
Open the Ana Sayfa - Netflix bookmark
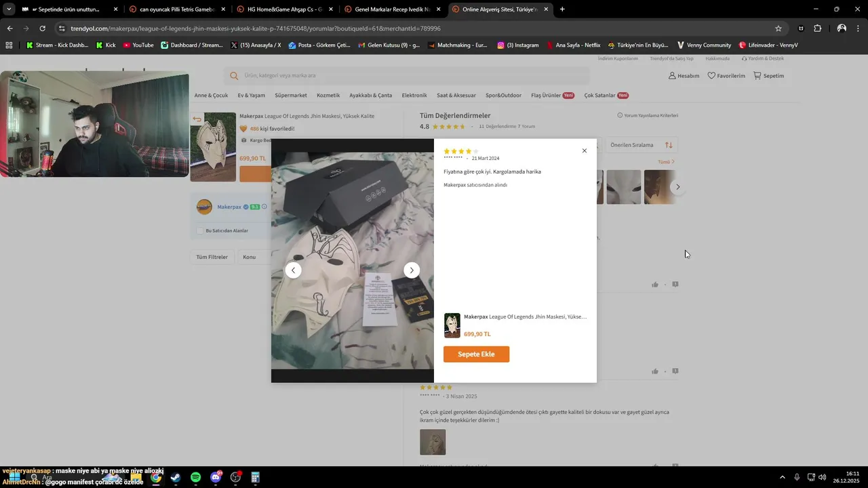pyautogui.click(x=573, y=45)
